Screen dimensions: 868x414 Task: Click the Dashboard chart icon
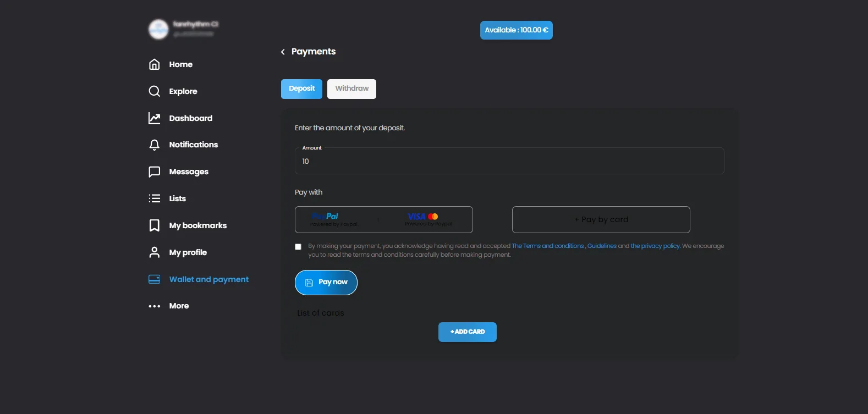pos(155,118)
